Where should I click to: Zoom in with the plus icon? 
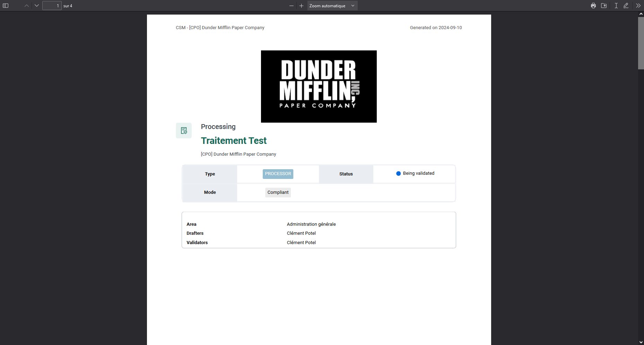[x=302, y=6]
